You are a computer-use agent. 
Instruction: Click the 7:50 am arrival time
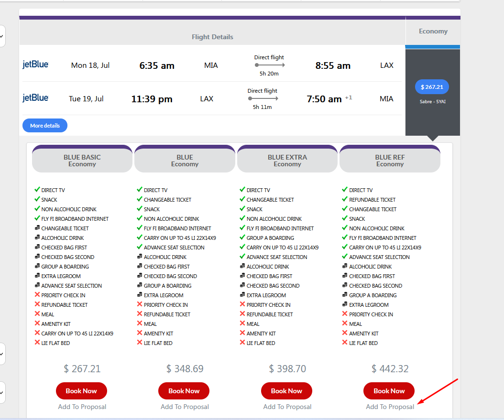click(324, 99)
